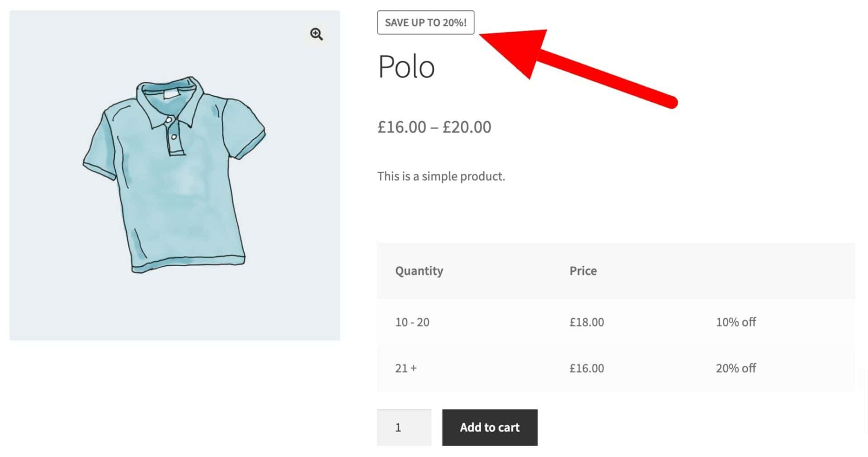Click the 20% off discount label
Screen dimensions: 868x457
click(736, 368)
